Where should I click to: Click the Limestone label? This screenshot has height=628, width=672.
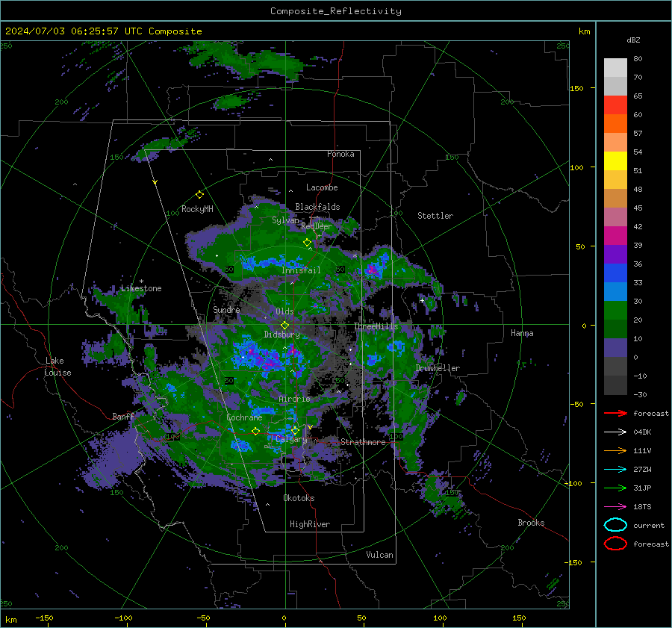(141, 288)
